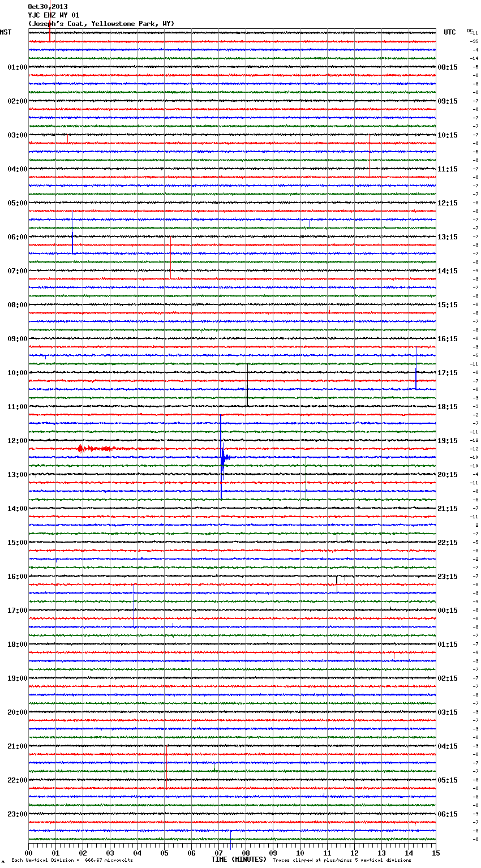The width and height of the screenshot is (481, 868).
Task: Click the 05:00 MST hour label
Action: pos(18,203)
